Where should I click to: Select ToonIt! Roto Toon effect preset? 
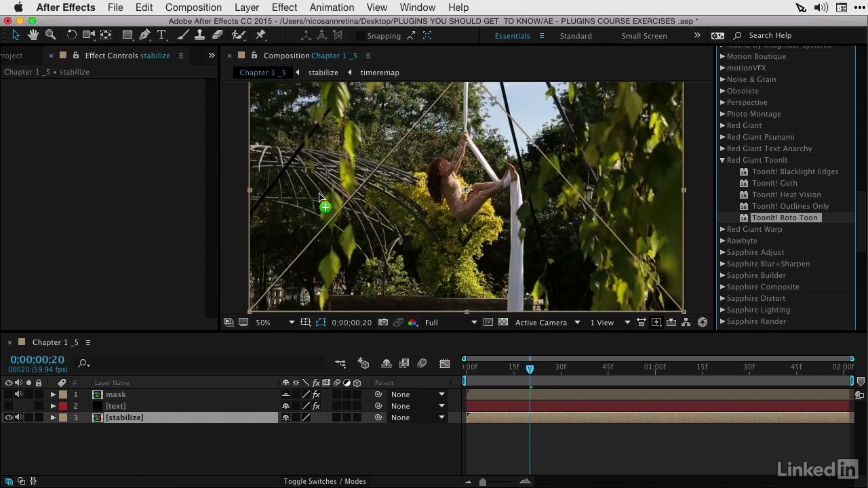click(785, 218)
